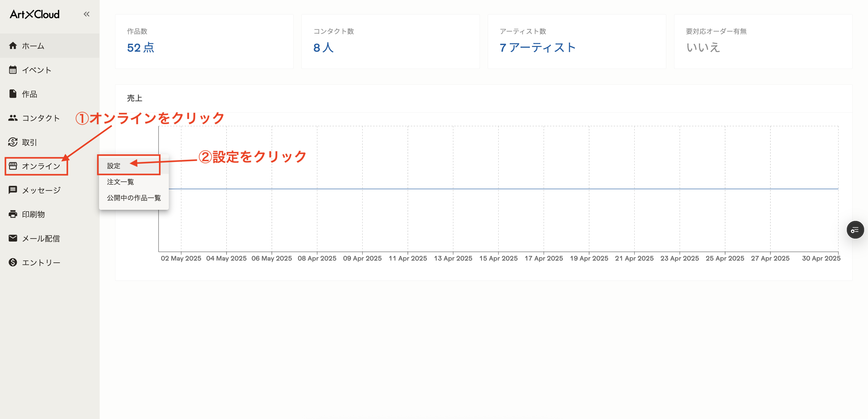868x419 pixels.
Task: Click the コンタクト数 card label
Action: point(334,31)
